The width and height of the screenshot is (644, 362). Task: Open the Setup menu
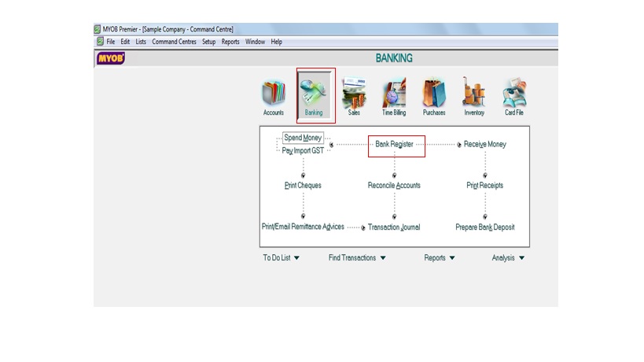208,42
